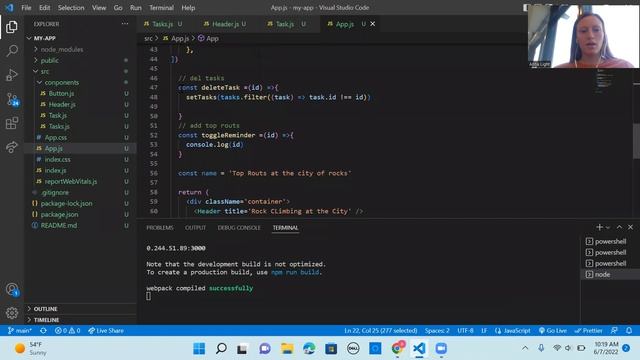Change language mode JavaScript

[513, 331]
